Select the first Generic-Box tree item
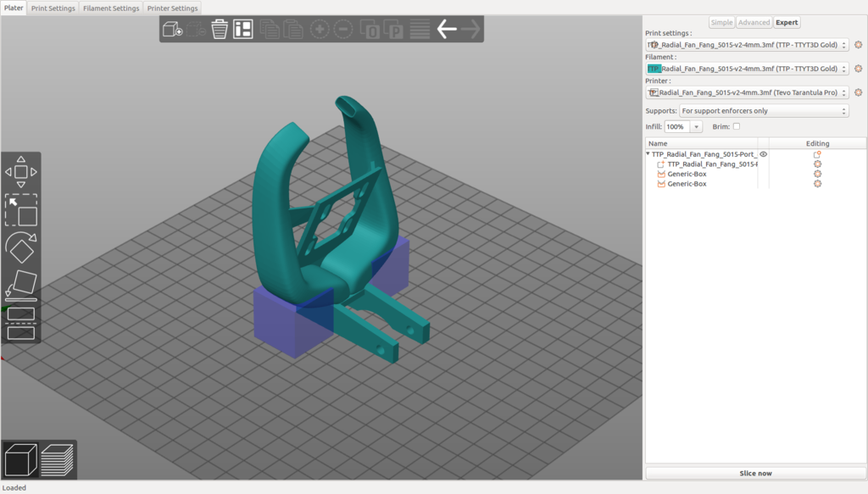868x494 pixels. coord(687,174)
